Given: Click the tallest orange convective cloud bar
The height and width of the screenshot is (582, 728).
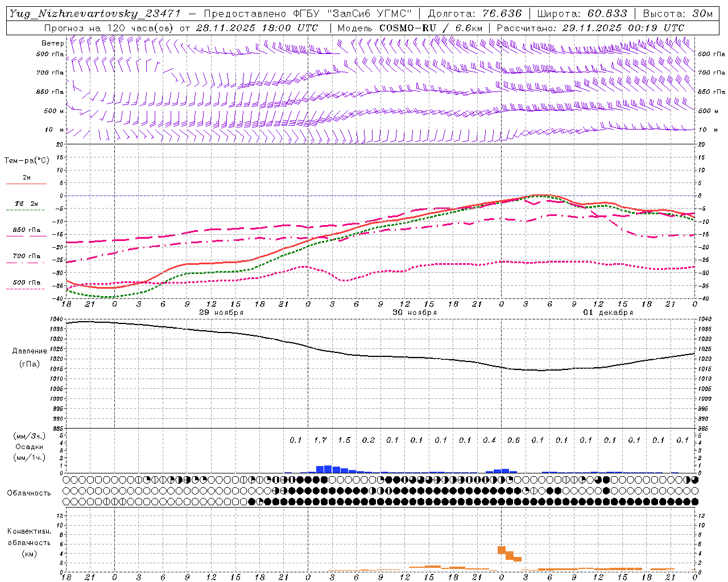Looking at the screenshot, I should coord(502,550).
